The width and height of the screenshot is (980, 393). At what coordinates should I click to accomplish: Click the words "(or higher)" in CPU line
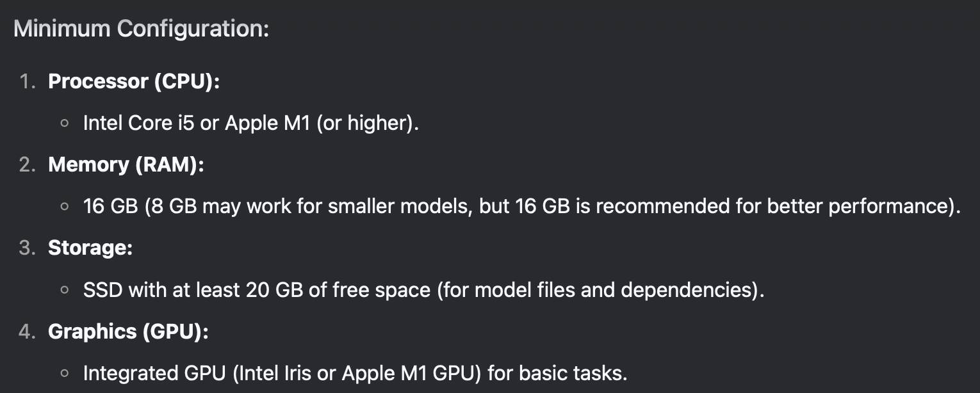pos(363,123)
